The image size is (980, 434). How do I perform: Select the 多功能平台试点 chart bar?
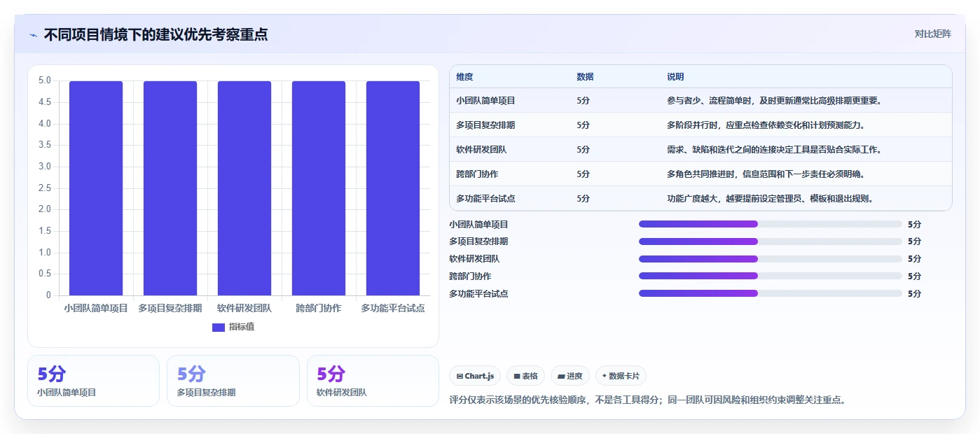(x=393, y=188)
